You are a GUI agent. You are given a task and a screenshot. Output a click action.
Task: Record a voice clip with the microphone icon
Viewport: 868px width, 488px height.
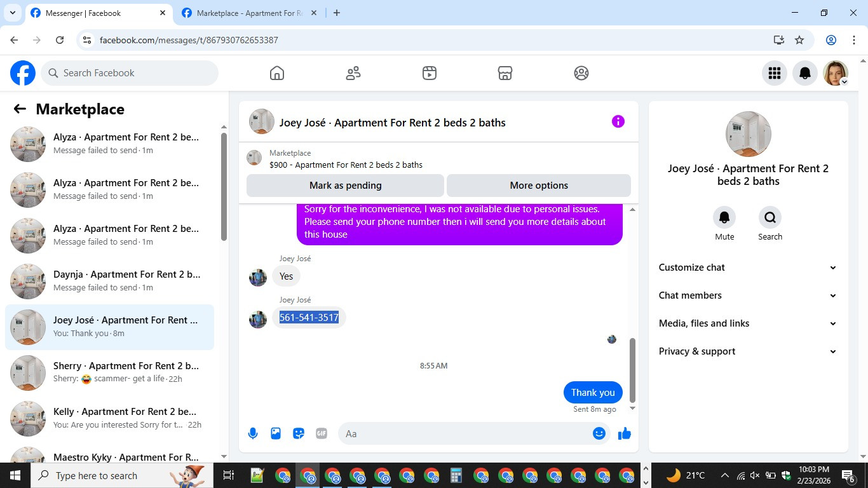click(x=253, y=433)
